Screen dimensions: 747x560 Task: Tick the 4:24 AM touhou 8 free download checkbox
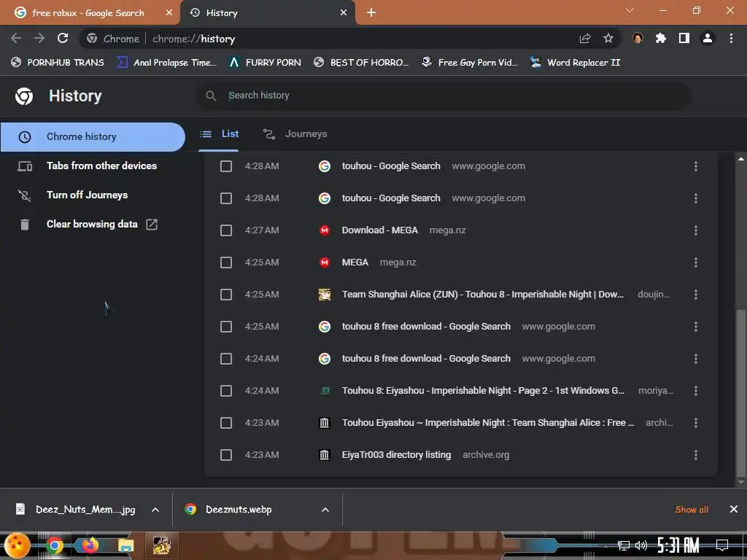(x=226, y=359)
